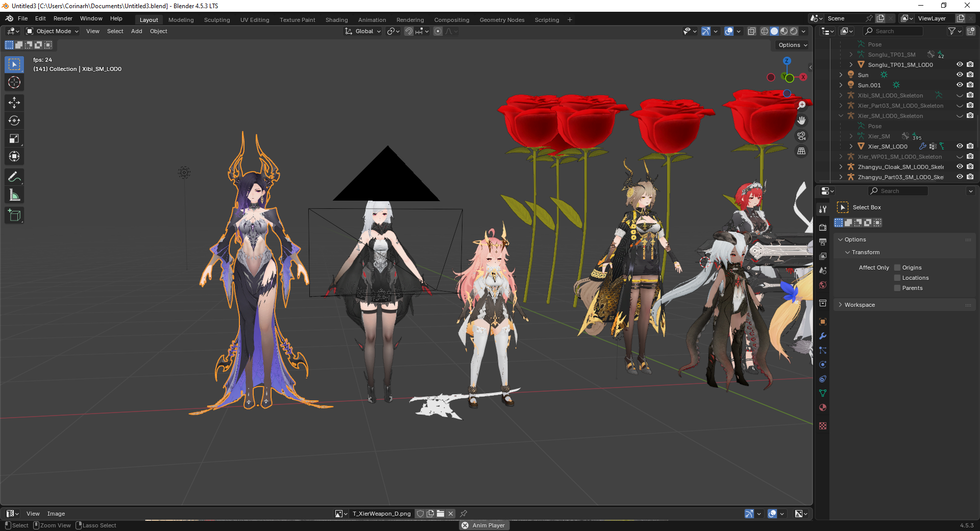
Task: Enable the Origins checkbox
Action: point(897,268)
